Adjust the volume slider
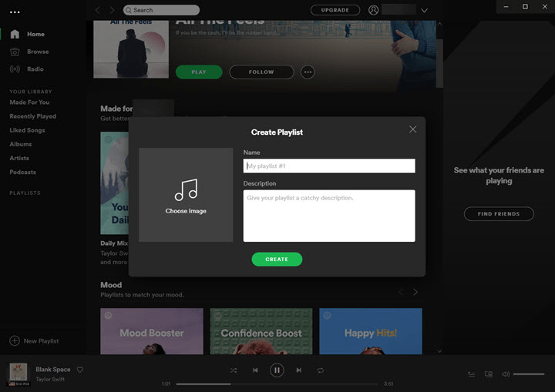The height and width of the screenshot is (392, 555). pos(529,374)
